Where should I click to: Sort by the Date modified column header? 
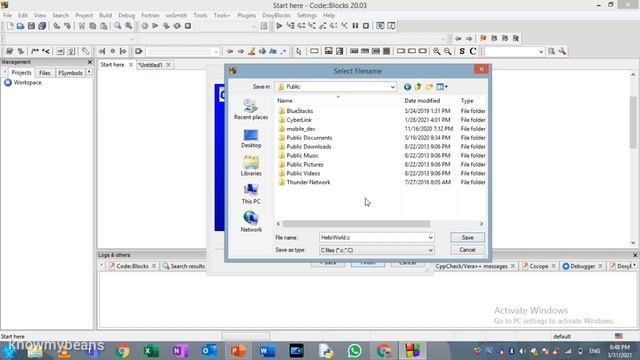[x=422, y=100]
